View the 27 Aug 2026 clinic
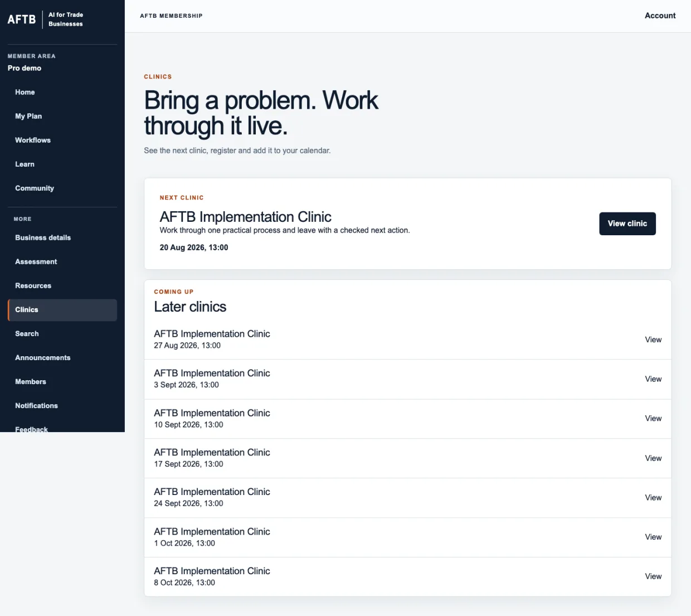Viewport: 691px width, 616px height. click(x=653, y=339)
